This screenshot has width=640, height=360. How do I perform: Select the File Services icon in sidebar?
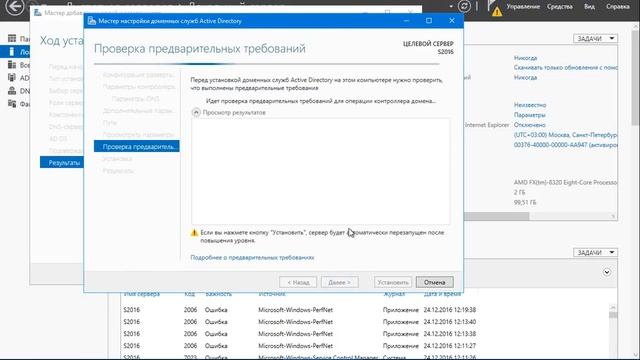pos(12,104)
